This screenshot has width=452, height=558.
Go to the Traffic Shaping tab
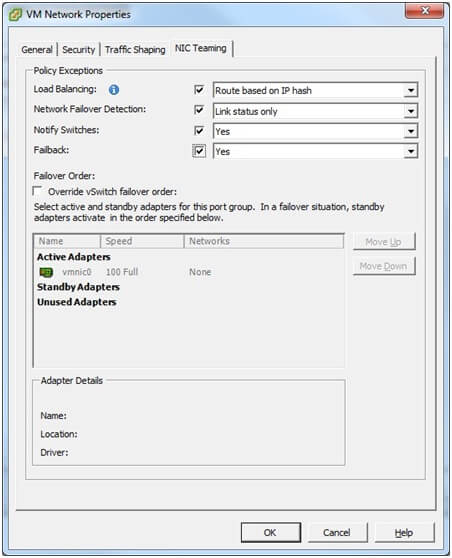(135, 49)
